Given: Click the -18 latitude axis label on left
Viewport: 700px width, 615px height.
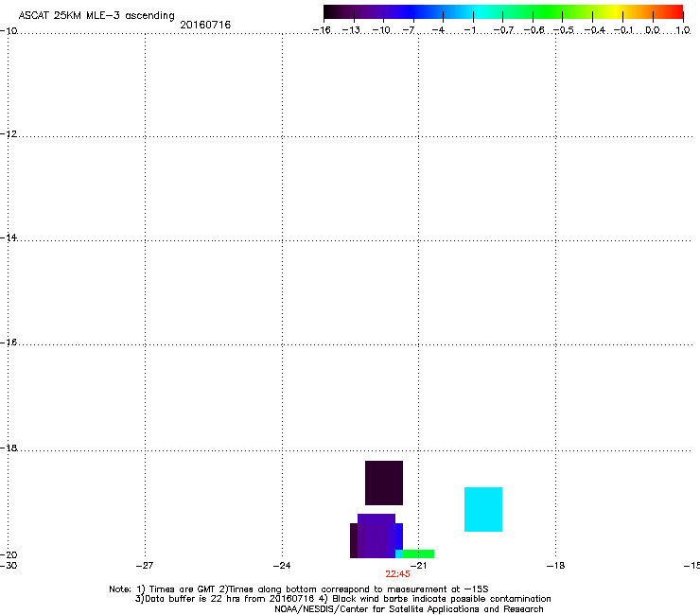Looking at the screenshot, I should (x=9, y=448).
